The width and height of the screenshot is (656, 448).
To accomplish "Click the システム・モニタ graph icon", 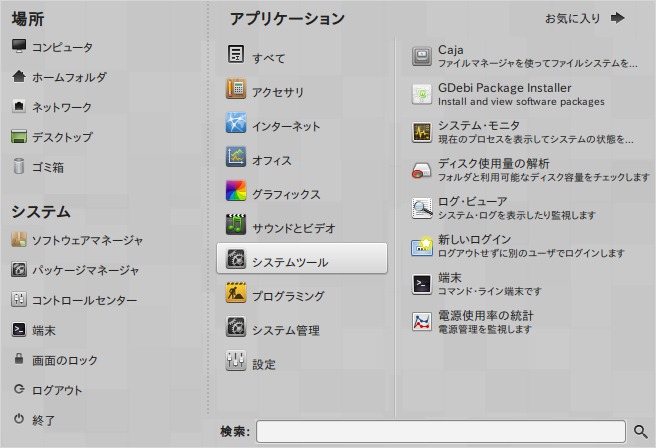I will [422, 132].
